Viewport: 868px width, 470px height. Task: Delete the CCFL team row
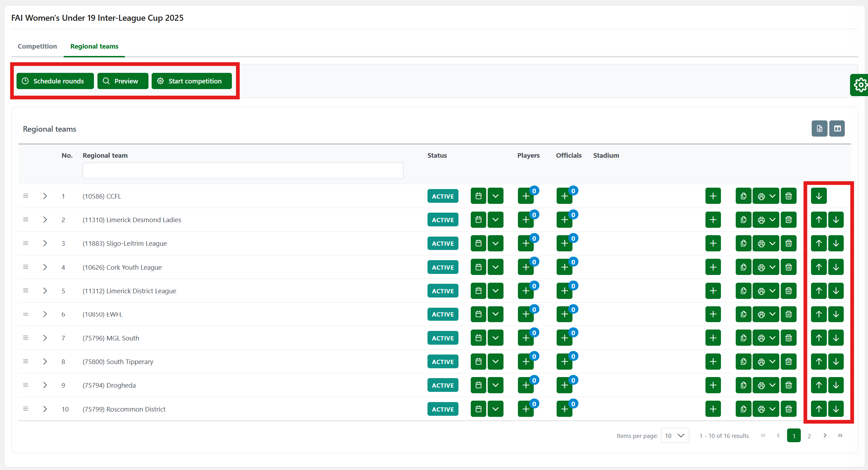coord(788,196)
